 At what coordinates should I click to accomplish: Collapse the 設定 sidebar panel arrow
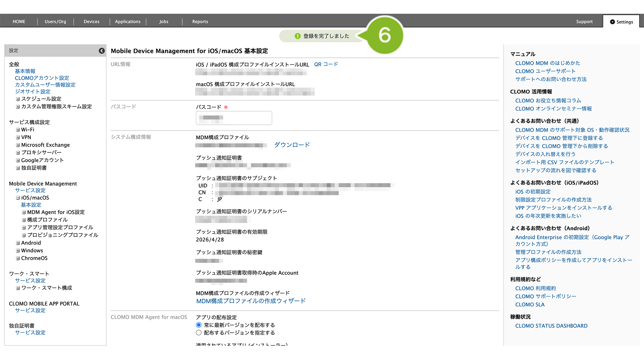coord(102,51)
